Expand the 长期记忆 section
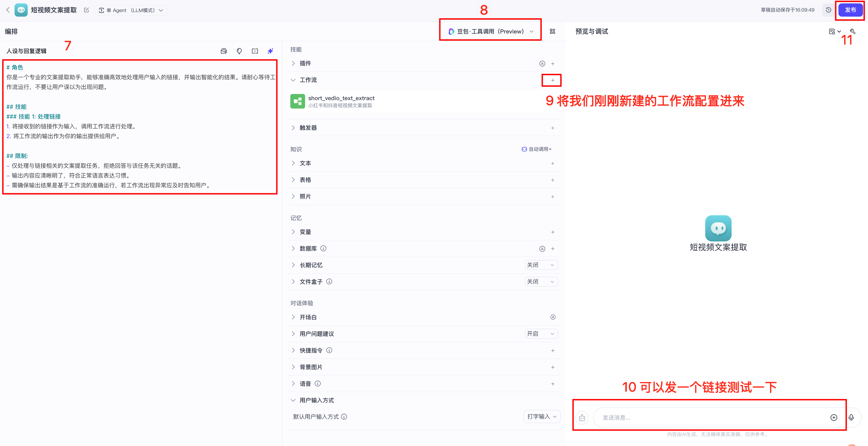Image resolution: width=868 pixels, height=446 pixels. click(293, 265)
